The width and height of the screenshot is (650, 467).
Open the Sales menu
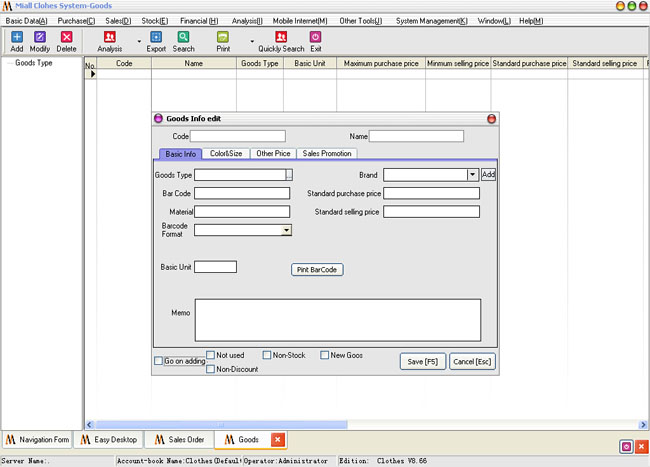[118, 21]
